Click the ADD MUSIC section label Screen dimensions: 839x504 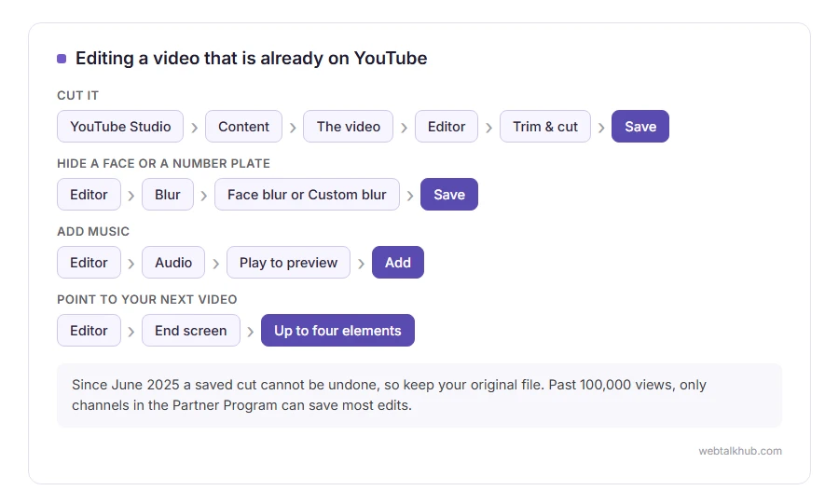93,231
